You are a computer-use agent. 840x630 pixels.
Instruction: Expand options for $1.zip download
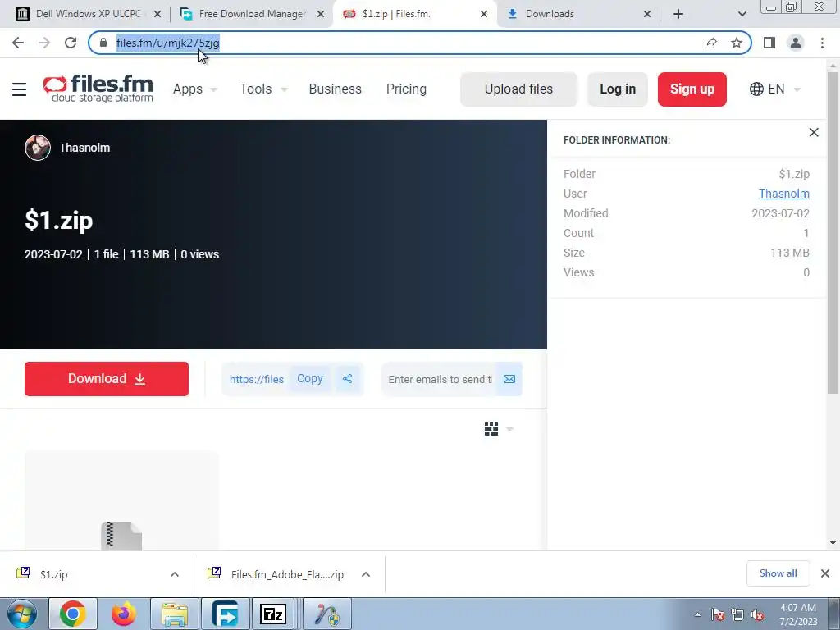pos(175,574)
